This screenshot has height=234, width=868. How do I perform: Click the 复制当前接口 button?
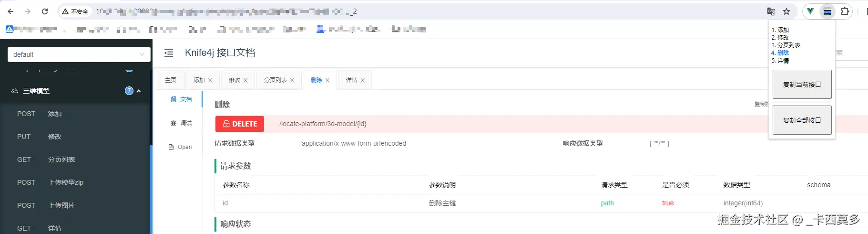point(802,85)
